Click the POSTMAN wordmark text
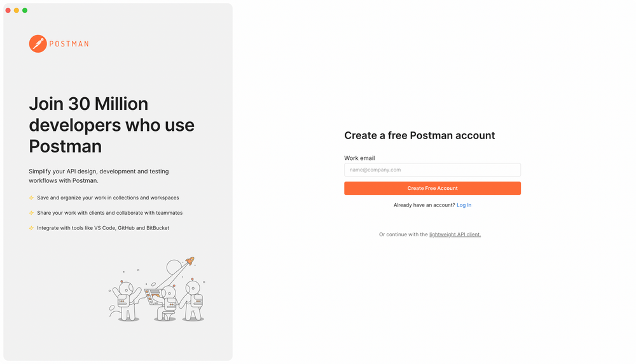This screenshot has height=364, width=636. click(69, 44)
